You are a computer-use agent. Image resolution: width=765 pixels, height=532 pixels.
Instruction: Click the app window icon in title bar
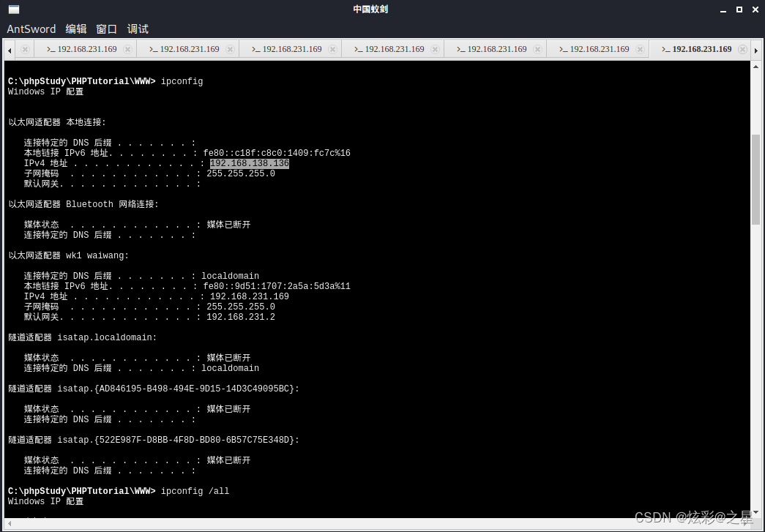[14, 10]
